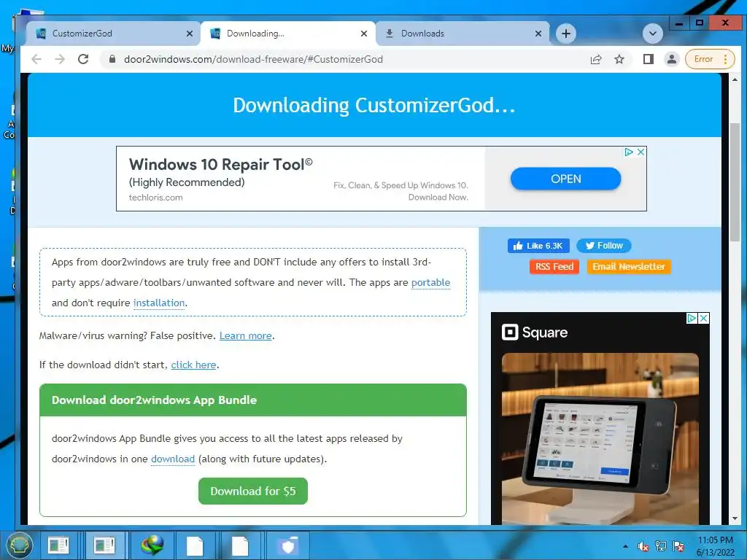Switch to the CustomizerGod tab
Screen dimensions: 747x560
[113, 34]
